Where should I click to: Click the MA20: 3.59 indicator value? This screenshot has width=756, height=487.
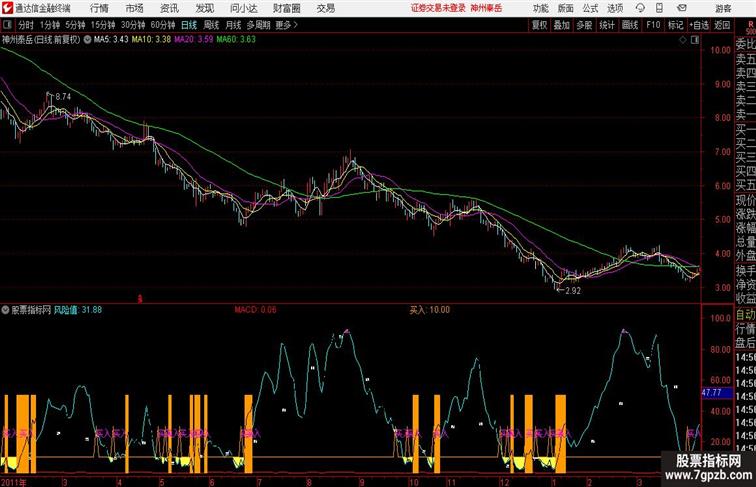pyautogui.click(x=193, y=40)
